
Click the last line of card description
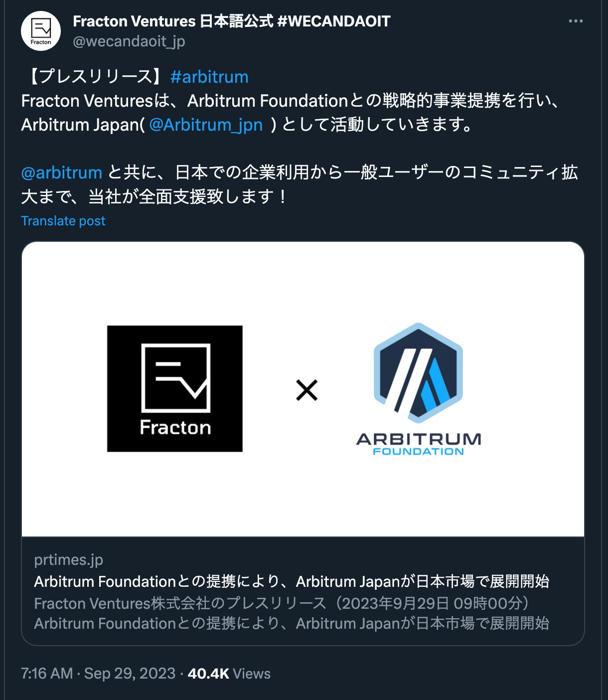point(292,623)
